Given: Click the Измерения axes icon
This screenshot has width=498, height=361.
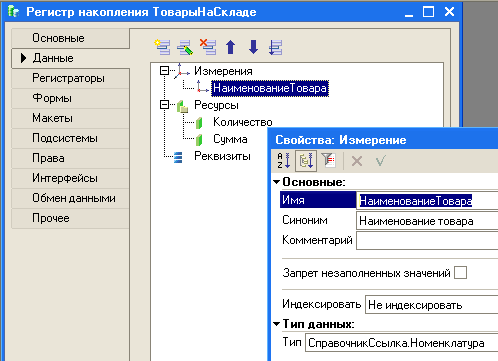Looking at the screenshot, I should pos(181,71).
